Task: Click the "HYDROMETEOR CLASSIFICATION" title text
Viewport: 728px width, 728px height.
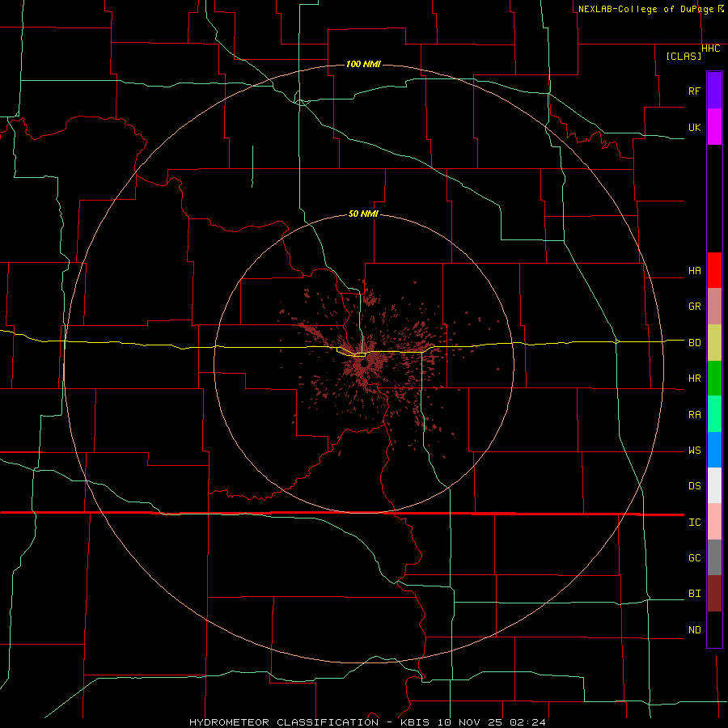Action: click(x=284, y=722)
